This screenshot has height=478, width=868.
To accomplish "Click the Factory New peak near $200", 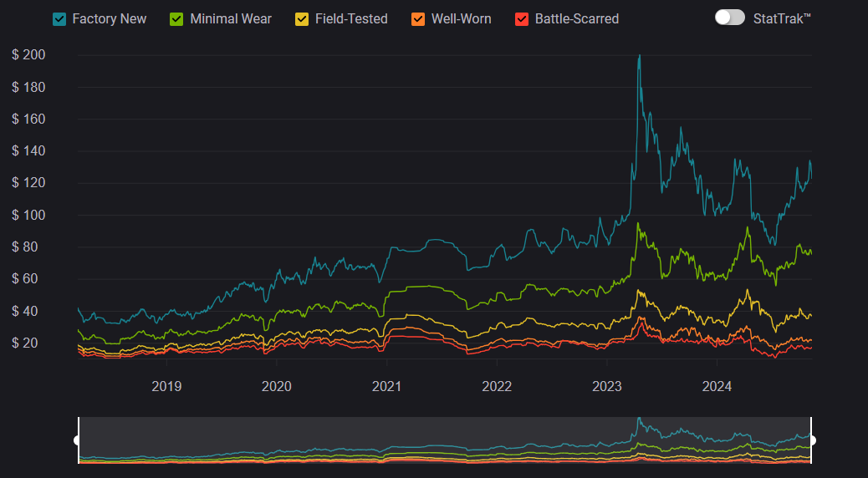I will point(640,57).
